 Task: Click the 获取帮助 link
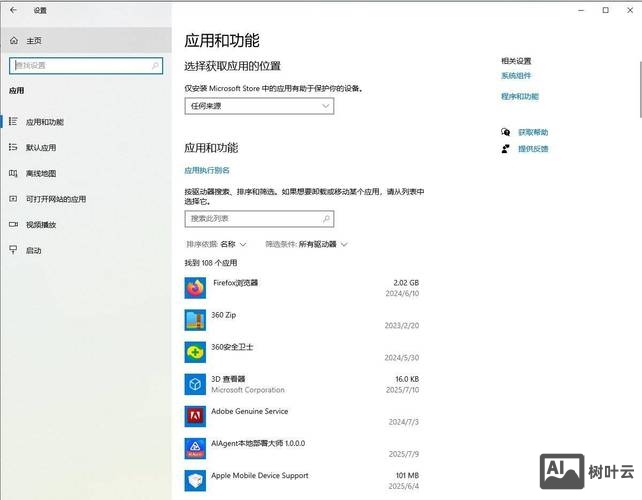click(533, 132)
